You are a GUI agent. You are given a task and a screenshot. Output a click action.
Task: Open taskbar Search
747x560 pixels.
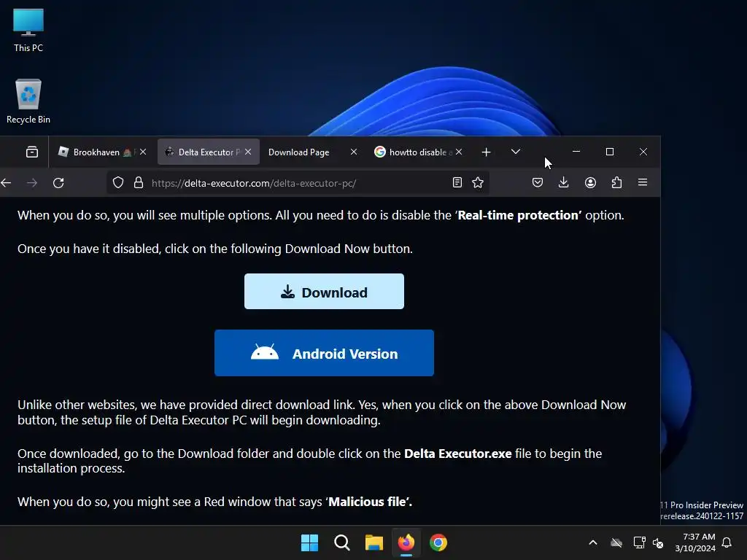(x=341, y=542)
